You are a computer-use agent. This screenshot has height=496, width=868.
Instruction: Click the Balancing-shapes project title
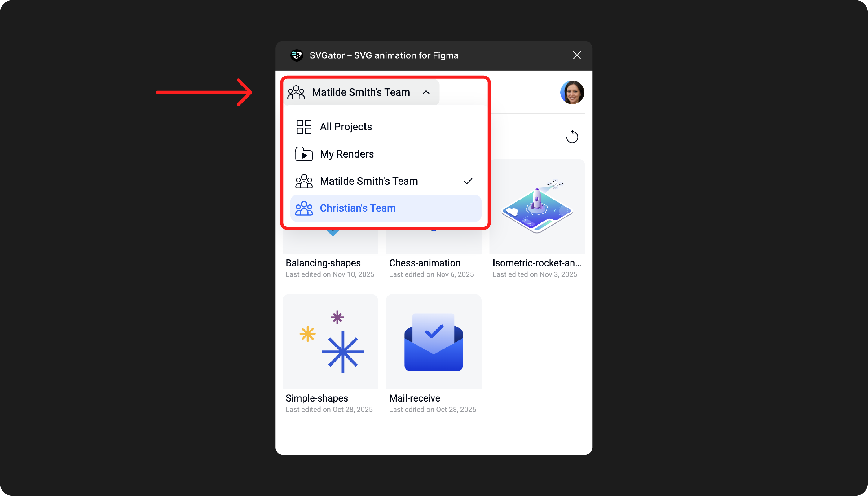(x=323, y=263)
